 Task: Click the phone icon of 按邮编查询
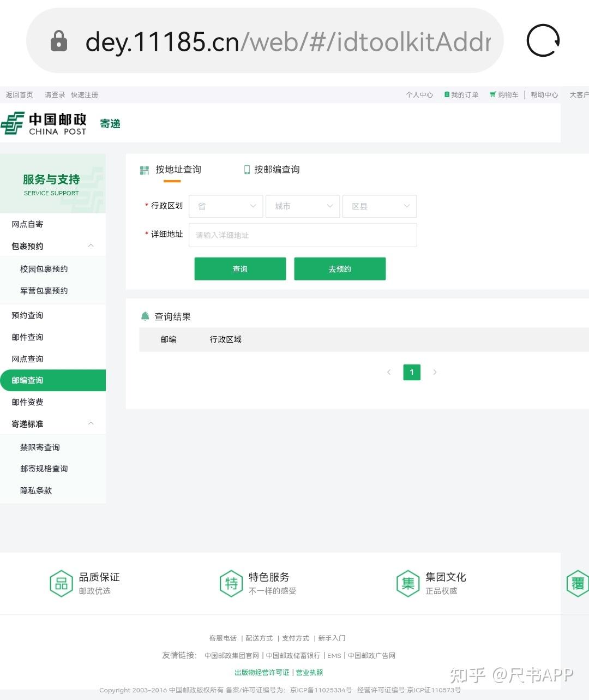[247, 169]
